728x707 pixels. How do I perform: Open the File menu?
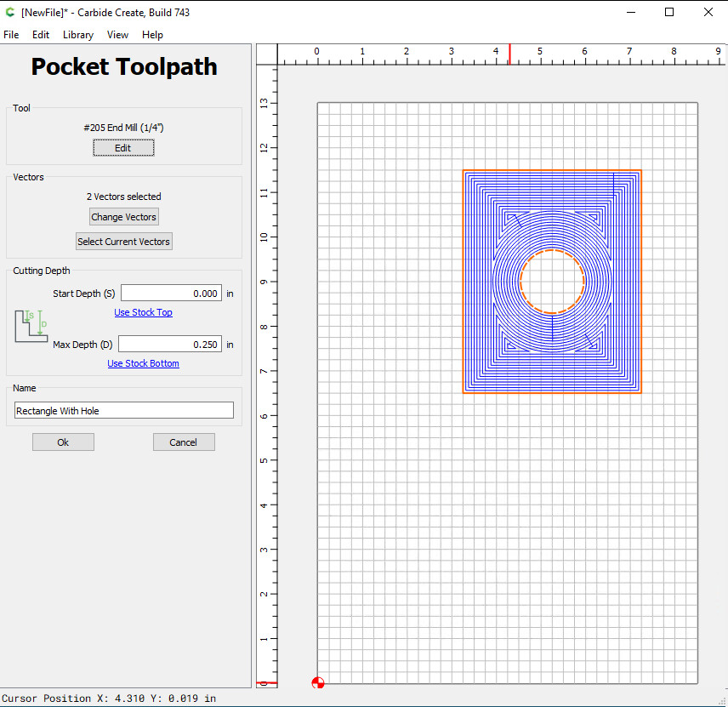pos(11,35)
